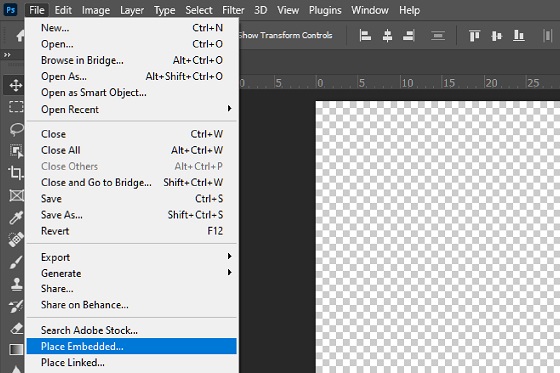Image resolution: width=560 pixels, height=373 pixels.
Task: Choose Place Embedded... menu entry
Action: pyautogui.click(x=132, y=346)
